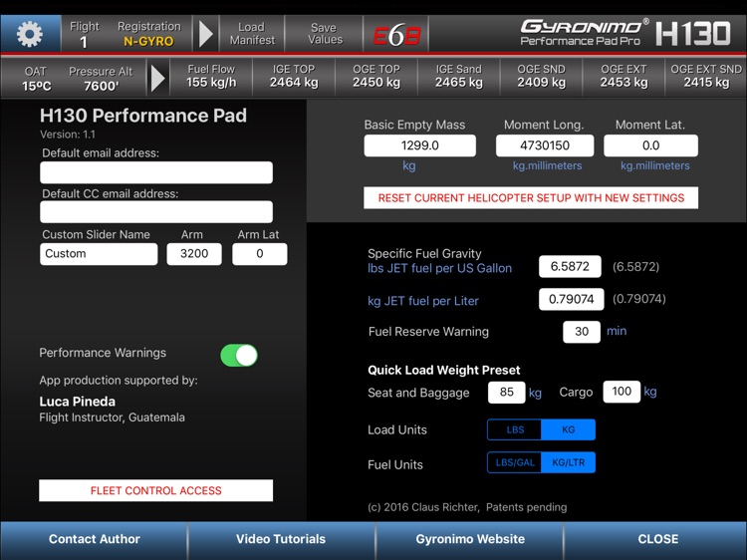Viewport: 747px width, 560px height.
Task: Click the Default email address field
Action: point(156,172)
